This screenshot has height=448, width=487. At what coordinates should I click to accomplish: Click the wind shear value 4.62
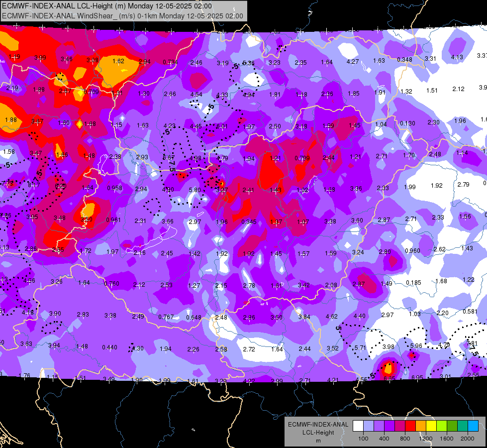coord(331,317)
